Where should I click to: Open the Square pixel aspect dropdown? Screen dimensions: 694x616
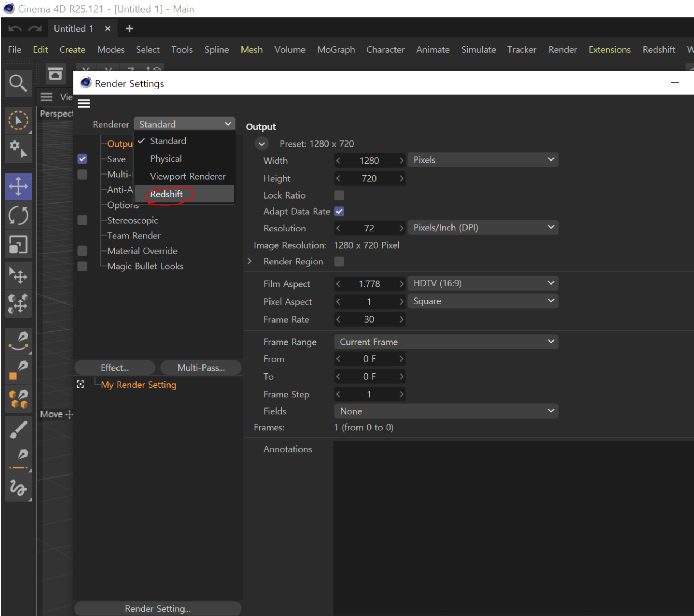click(483, 301)
